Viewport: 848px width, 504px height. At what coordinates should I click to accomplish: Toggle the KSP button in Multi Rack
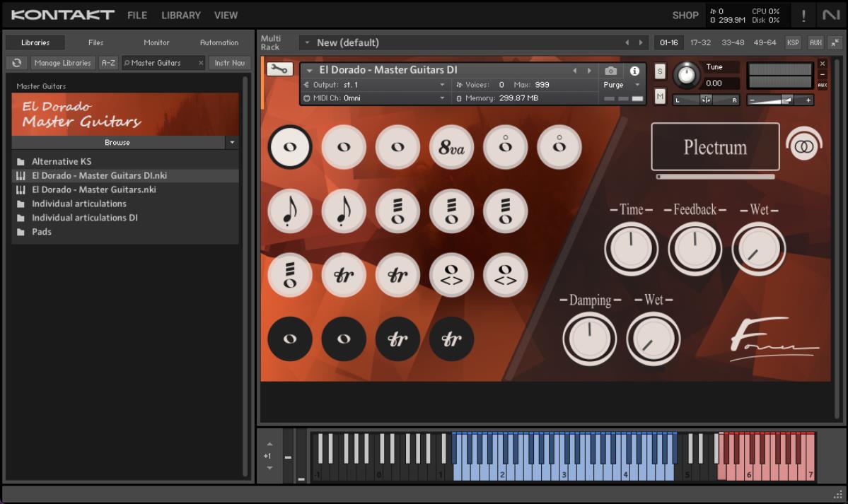793,42
